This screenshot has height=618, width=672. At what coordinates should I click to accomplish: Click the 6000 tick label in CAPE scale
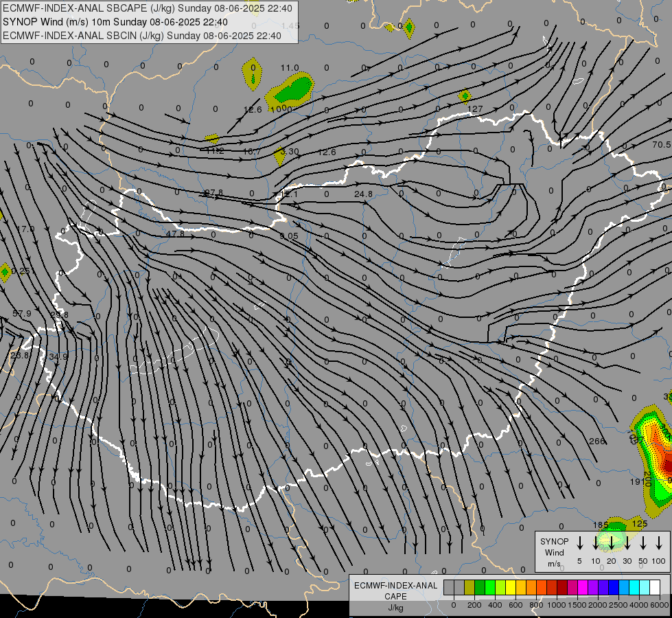659,605
